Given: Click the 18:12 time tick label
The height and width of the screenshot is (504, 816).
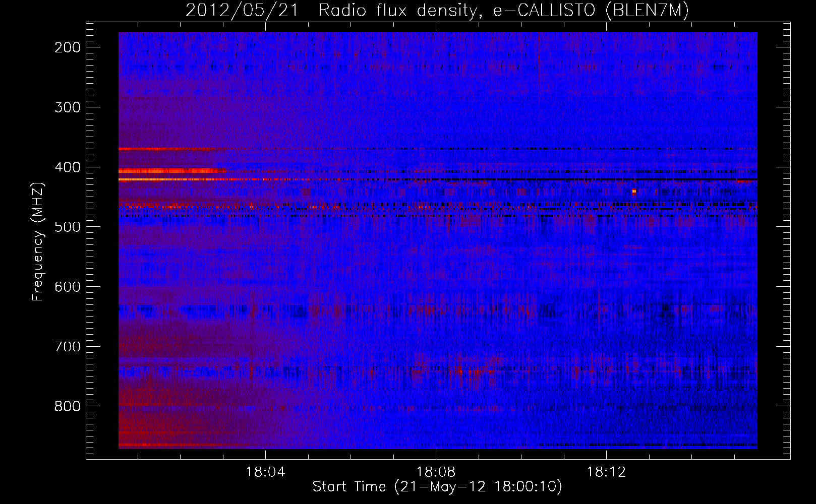Looking at the screenshot, I should tap(606, 472).
